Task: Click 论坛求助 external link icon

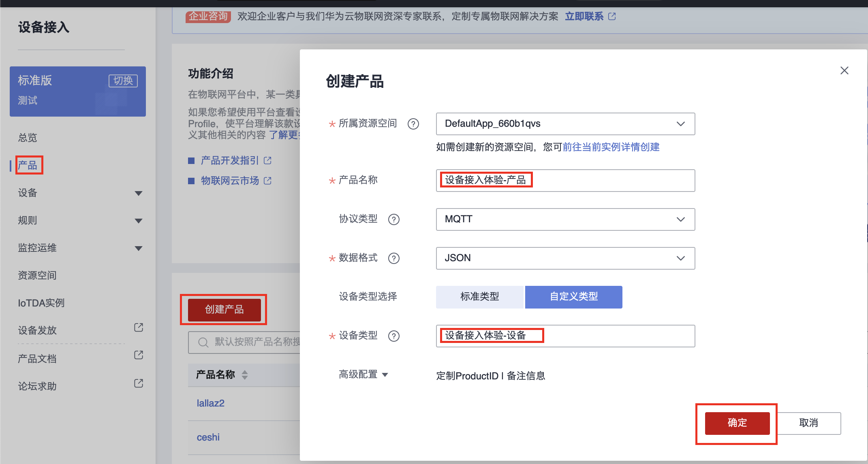Action: pos(139,383)
